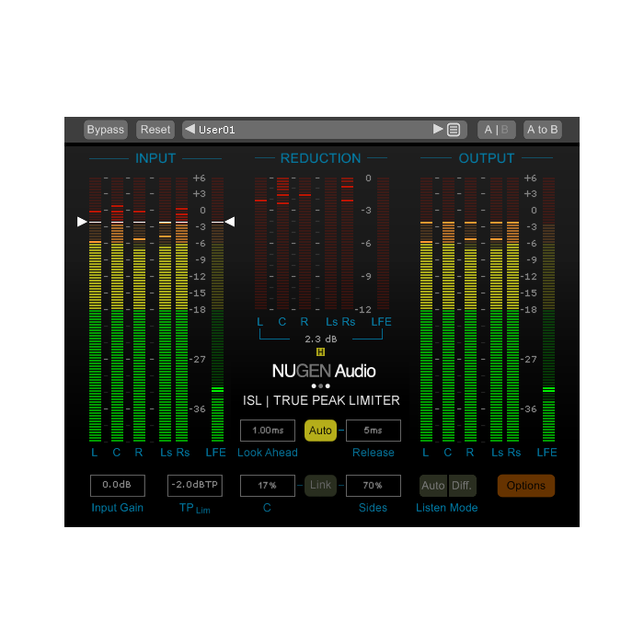Click the ISL | TRUE PEAK LIMITER title
644x644 pixels.
coord(321,400)
